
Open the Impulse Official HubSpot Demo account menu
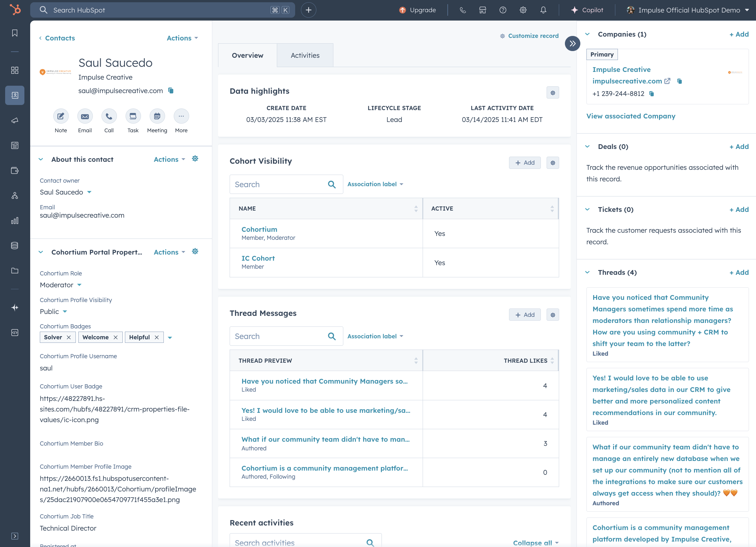pyautogui.click(x=688, y=10)
